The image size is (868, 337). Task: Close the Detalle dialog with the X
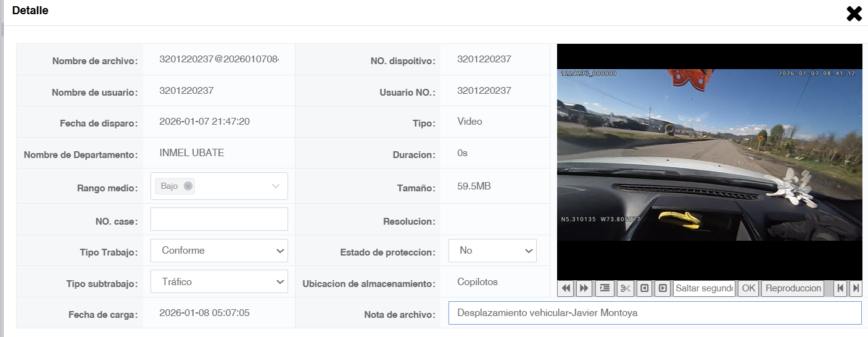pyautogui.click(x=854, y=14)
